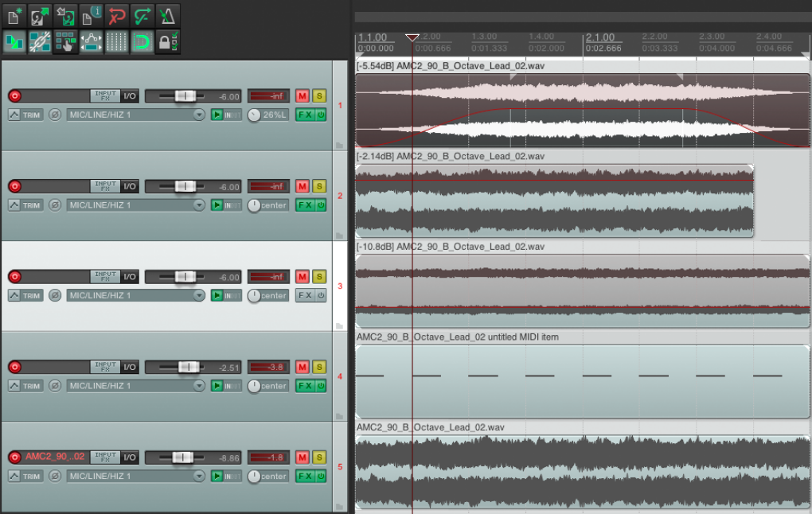The width and height of the screenshot is (812, 514).
Task: Bypass FX on track 5 with the power icon
Action: (x=321, y=476)
